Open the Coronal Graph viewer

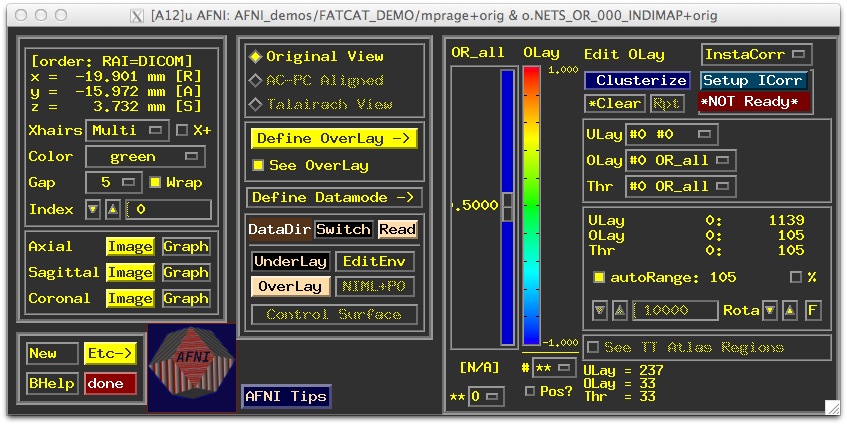[x=186, y=299]
